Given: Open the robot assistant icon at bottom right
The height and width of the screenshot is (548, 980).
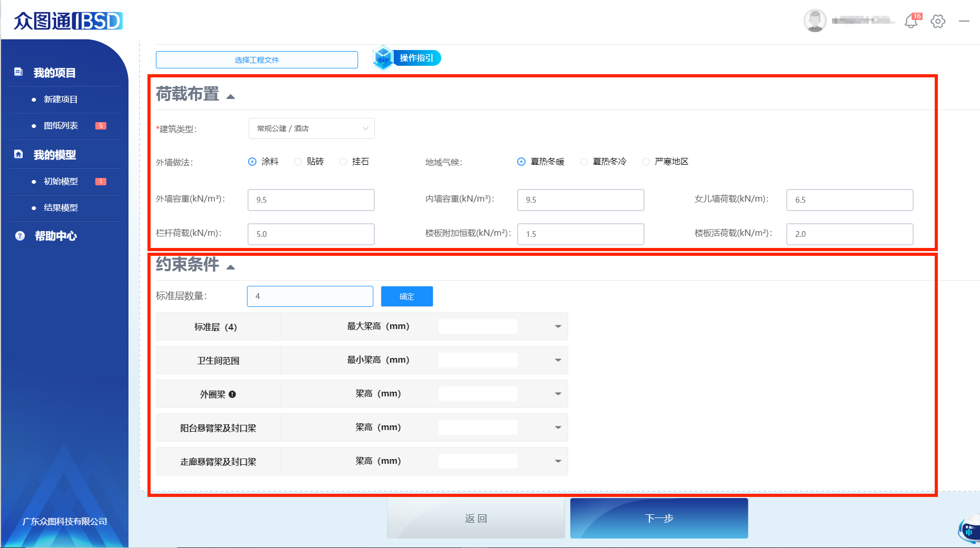Looking at the screenshot, I should click(x=969, y=531).
